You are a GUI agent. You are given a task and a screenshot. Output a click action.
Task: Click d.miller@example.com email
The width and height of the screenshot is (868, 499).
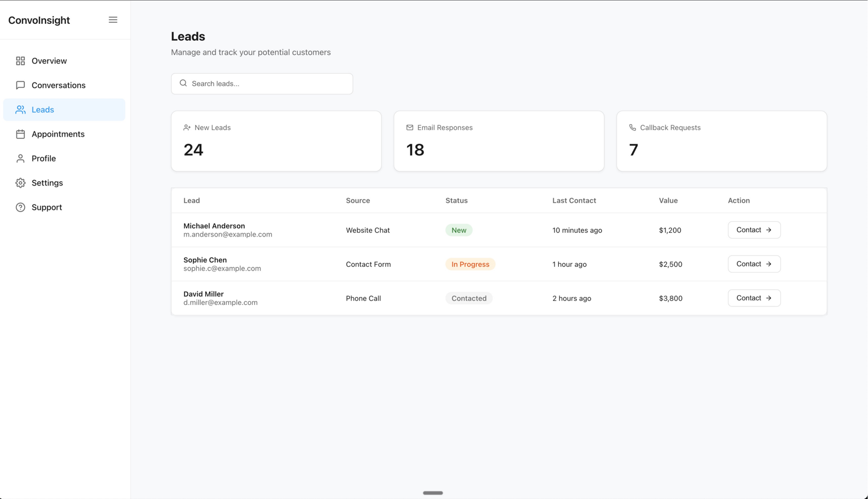pos(220,303)
